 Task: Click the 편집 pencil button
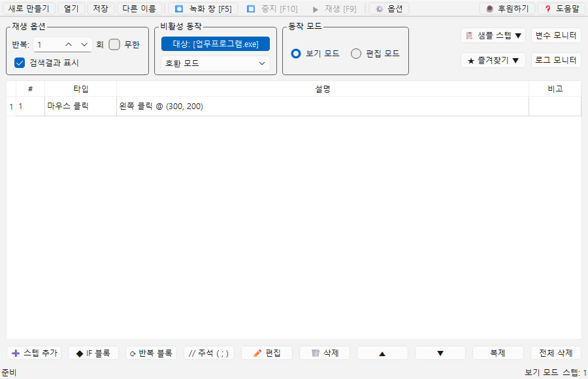[x=267, y=353]
